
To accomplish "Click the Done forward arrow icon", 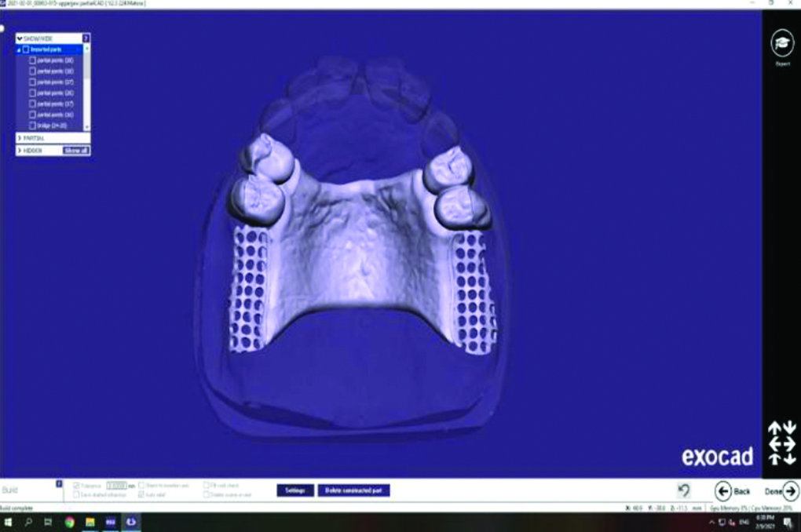I will [790, 491].
